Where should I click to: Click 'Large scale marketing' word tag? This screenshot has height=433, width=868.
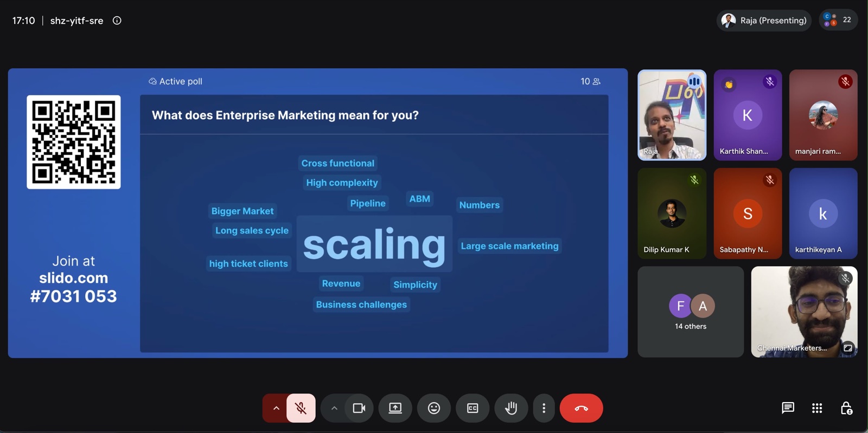509,246
